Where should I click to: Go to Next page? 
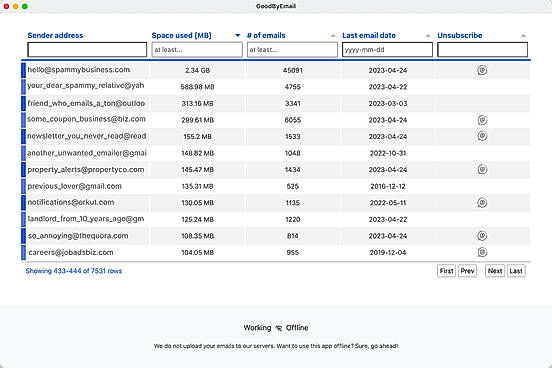495,271
